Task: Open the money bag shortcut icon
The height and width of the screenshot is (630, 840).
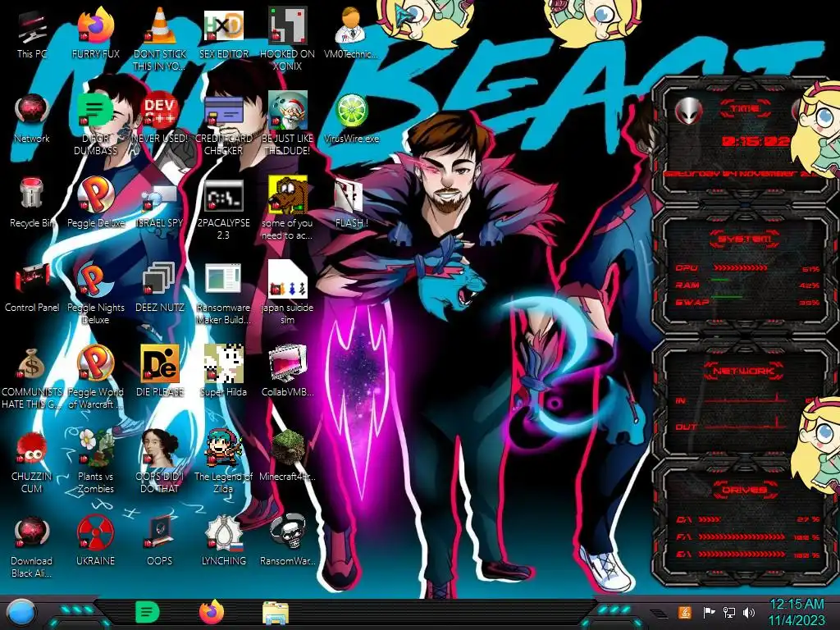Action: click(x=32, y=364)
